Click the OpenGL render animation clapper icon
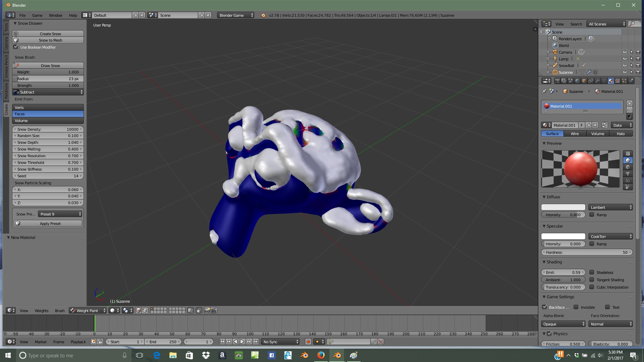The height and width of the screenshot is (362, 644). 214,310
